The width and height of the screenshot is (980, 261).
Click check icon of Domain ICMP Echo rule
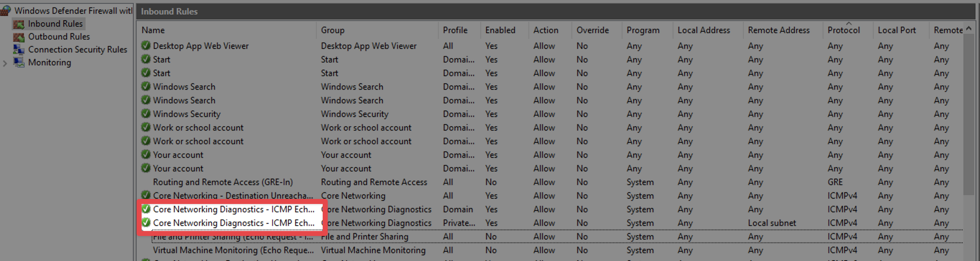tap(145, 209)
